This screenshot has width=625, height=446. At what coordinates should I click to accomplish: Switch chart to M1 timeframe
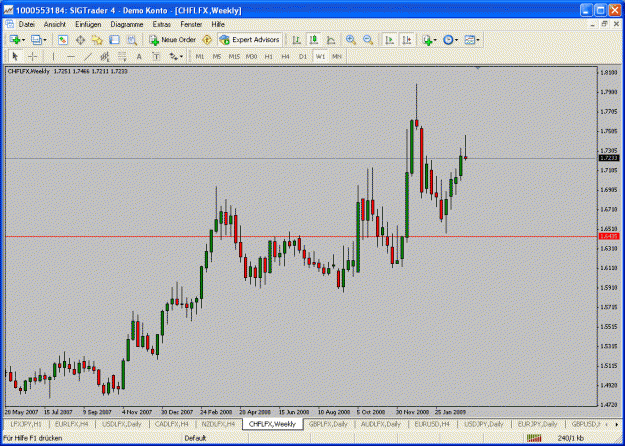click(x=200, y=57)
